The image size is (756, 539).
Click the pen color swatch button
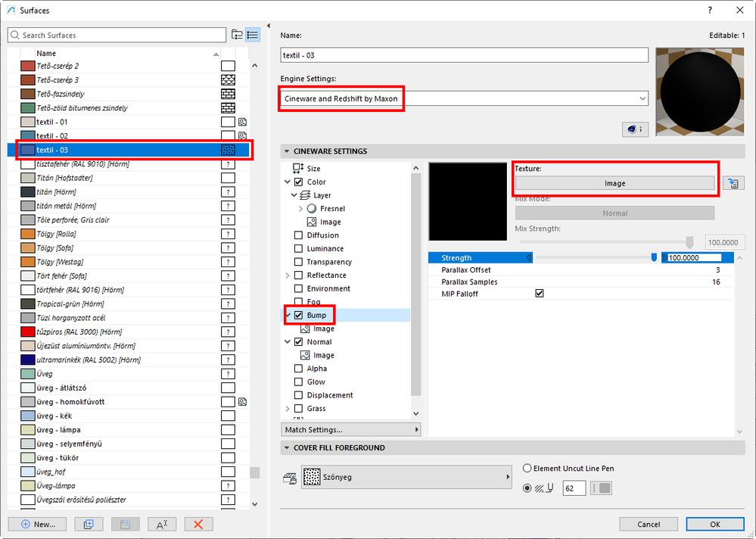[x=601, y=488]
